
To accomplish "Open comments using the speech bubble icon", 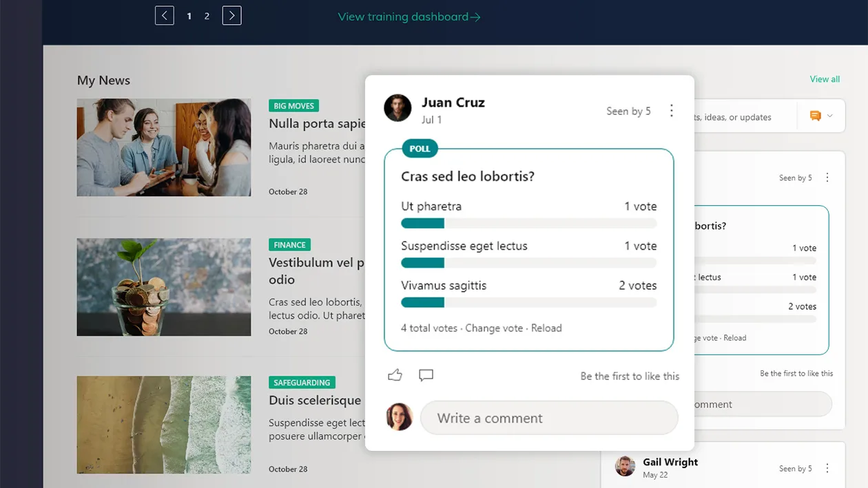I will (426, 375).
